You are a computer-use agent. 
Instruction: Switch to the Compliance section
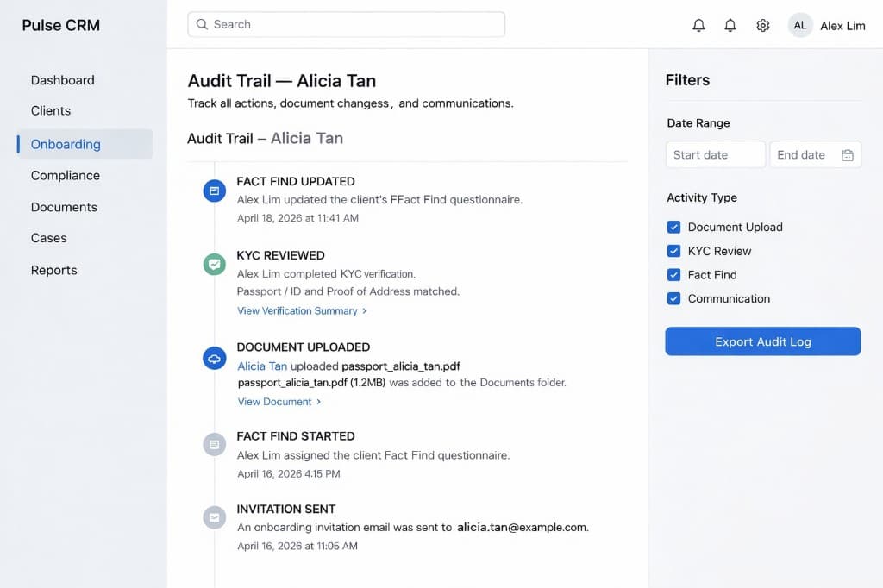[x=65, y=175]
